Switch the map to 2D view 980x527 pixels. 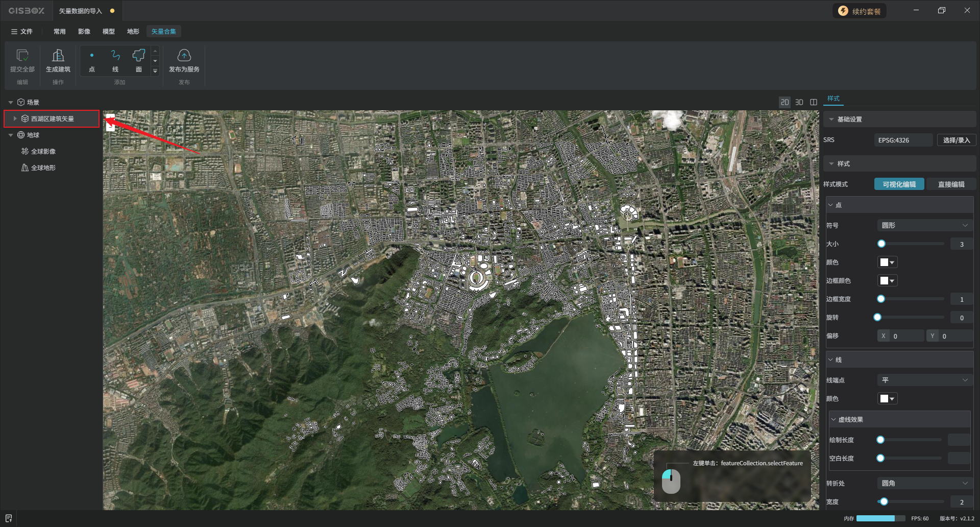coord(785,102)
